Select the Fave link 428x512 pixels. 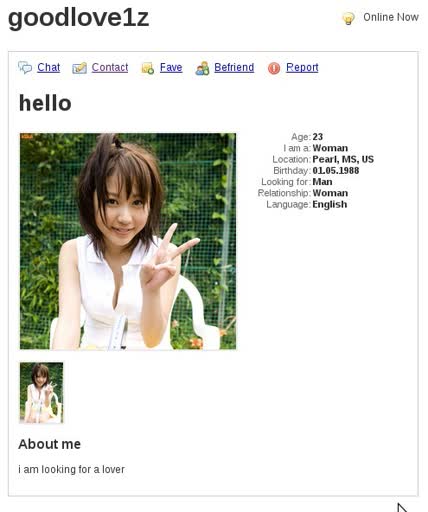click(171, 67)
